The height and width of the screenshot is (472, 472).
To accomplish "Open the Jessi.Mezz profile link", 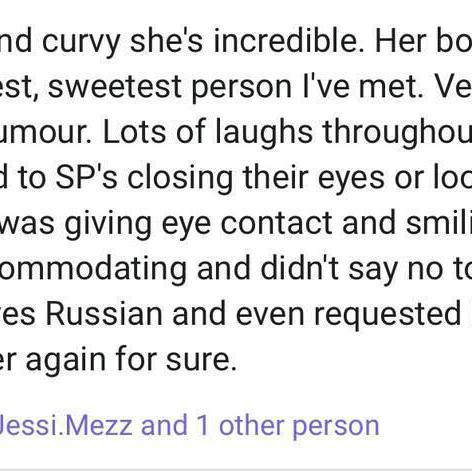I will coord(66,426).
